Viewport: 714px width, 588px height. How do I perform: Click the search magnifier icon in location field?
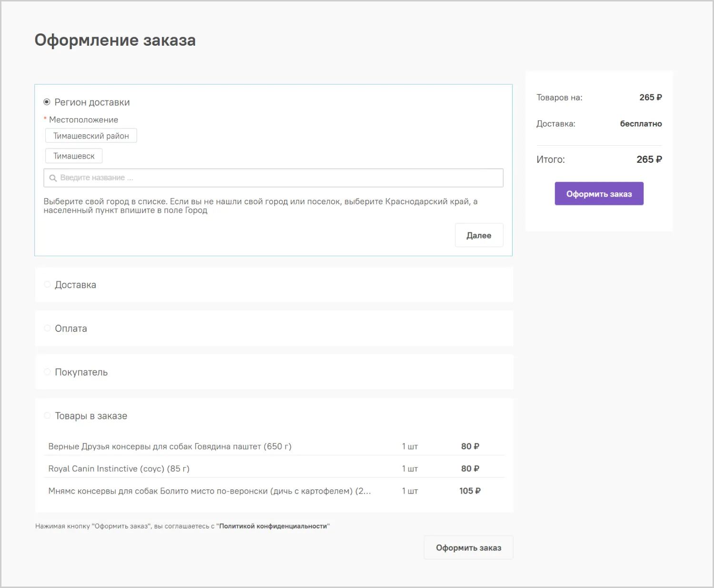(53, 178)
